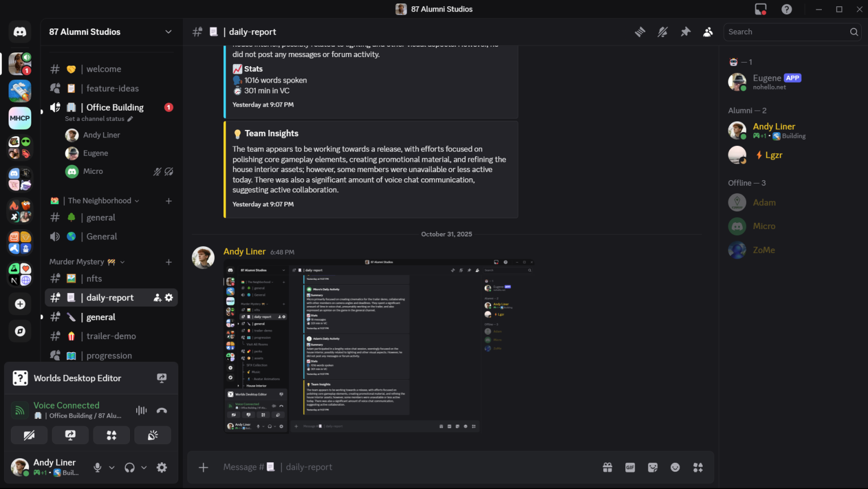Open 87 Alumni Studios server dropdown
Screen dimensions: 868x489
(111, 32)
